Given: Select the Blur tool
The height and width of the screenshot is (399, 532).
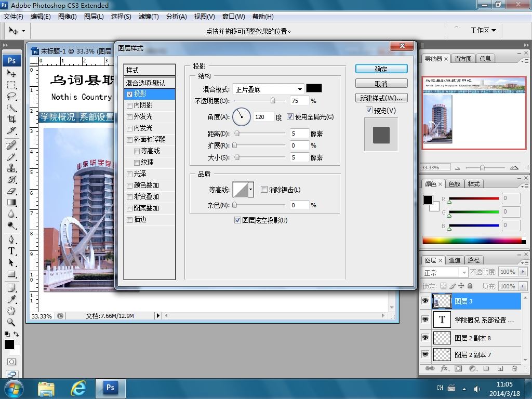Looking at the screenshot, I should click(11, 215).
